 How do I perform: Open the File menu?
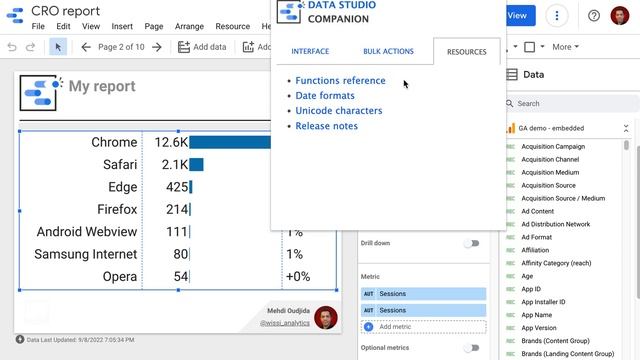pos(38,26)
